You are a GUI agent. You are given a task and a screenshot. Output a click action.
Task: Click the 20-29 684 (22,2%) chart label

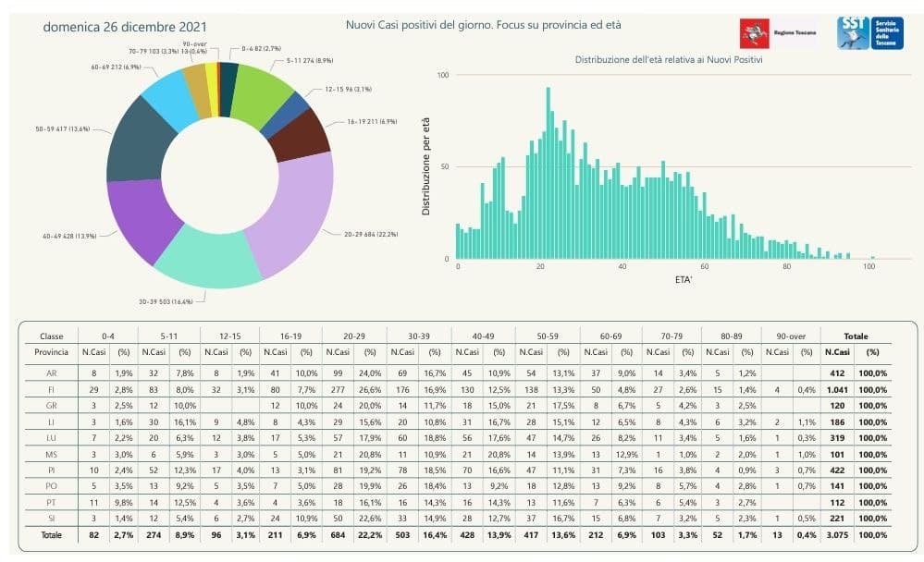click(x=371, y=235)
